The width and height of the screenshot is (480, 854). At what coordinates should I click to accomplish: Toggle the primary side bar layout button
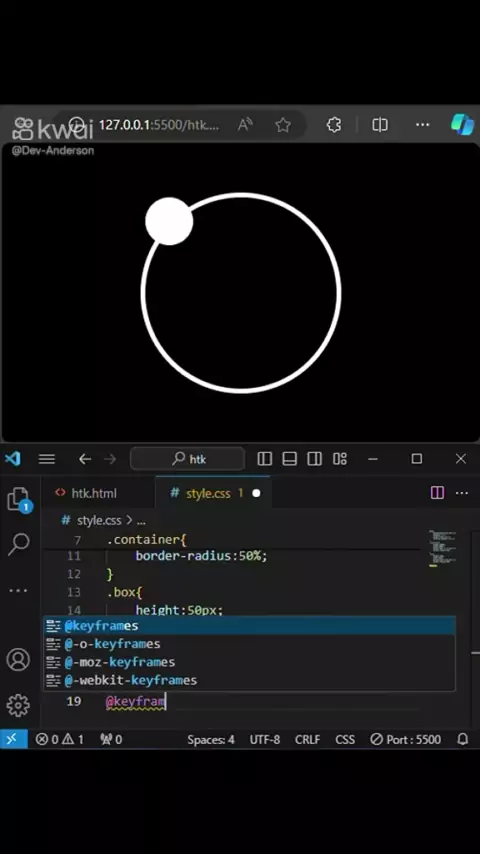point(265,459)
